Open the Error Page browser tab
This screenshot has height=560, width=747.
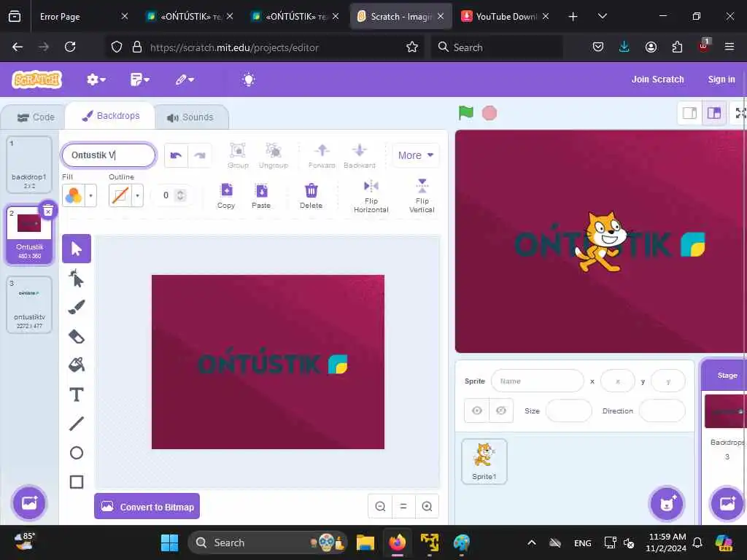pyautogui.click(x=80, y=17)
